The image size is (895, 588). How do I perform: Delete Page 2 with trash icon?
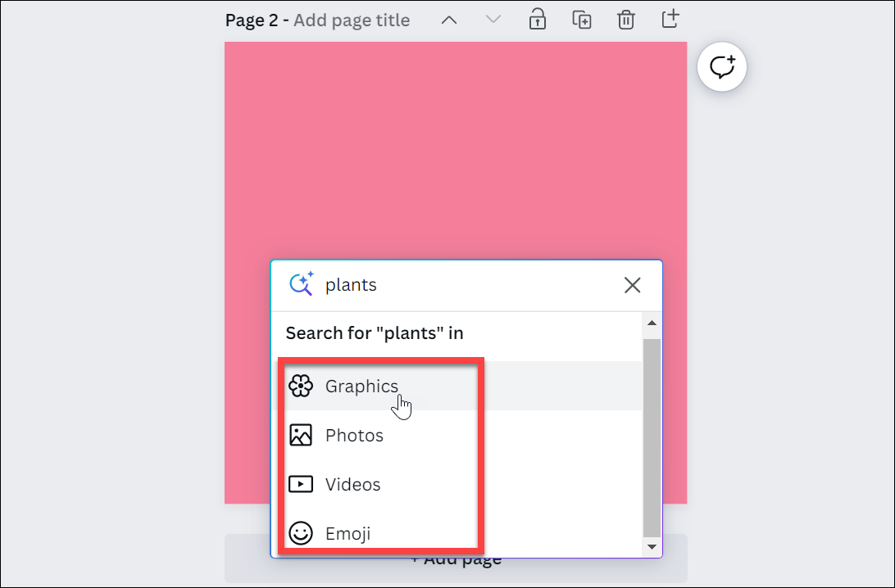[626, 20]
